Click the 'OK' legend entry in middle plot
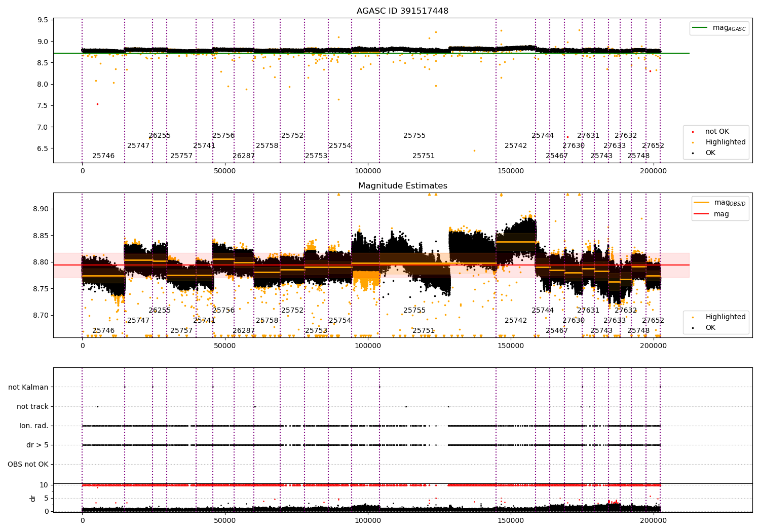This screenshot has width=760, height=532. [x=710, y=328]
